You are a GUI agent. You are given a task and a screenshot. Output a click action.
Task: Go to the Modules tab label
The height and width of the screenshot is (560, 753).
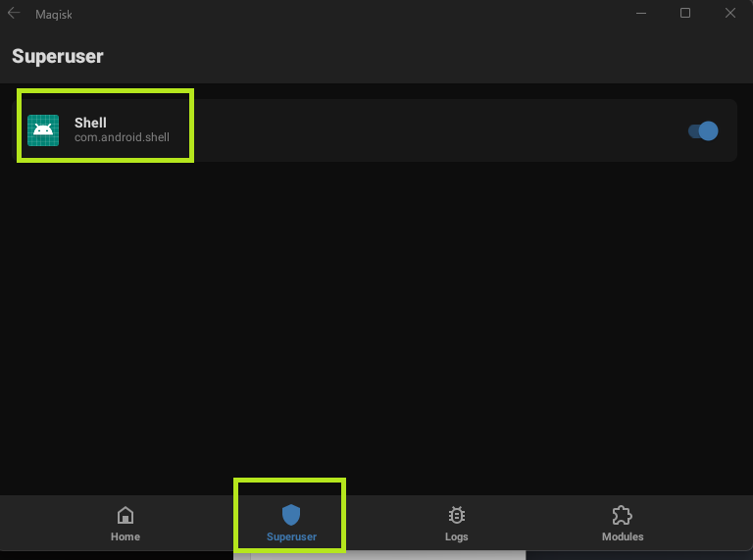[x=623, y=536]
